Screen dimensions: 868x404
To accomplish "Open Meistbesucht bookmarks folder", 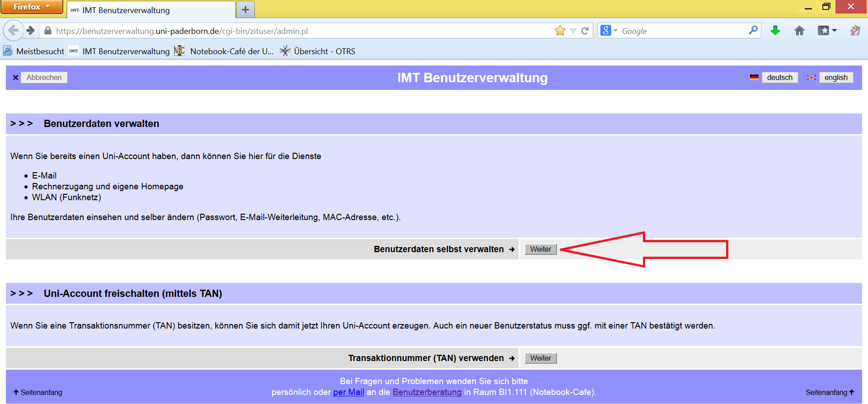I will 34,51.
